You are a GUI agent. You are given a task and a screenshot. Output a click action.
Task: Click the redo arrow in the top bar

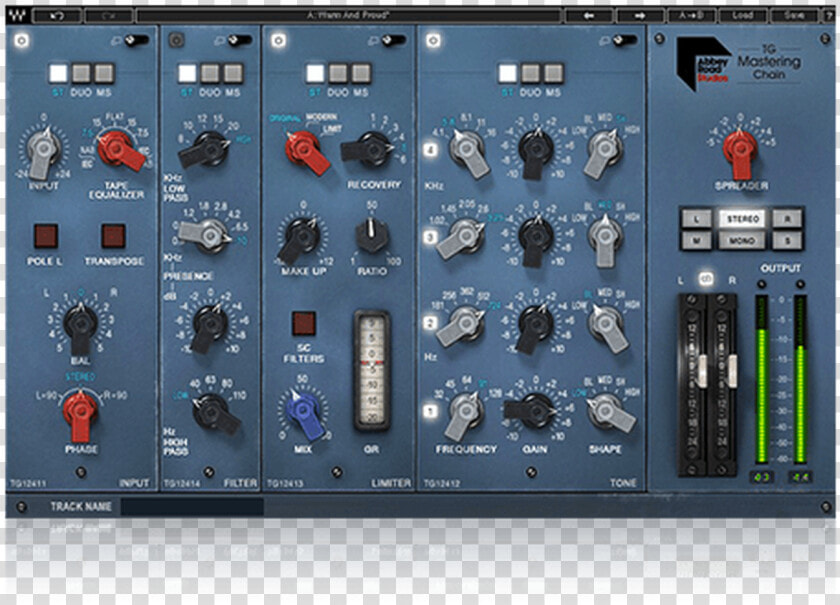pos(109,16)
